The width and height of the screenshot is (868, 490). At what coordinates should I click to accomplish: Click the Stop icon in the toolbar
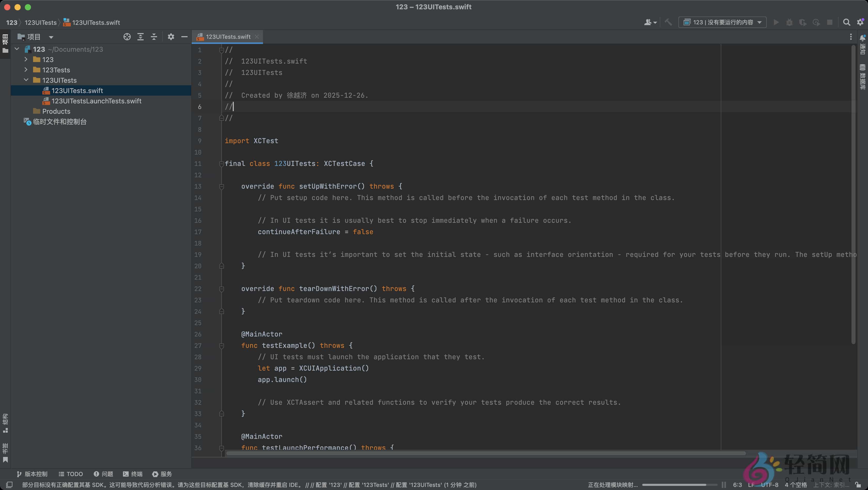tap(830, 22)
